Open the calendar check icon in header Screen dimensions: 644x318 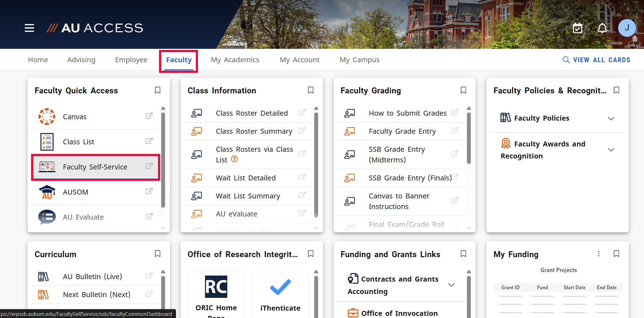click(578, 28)
